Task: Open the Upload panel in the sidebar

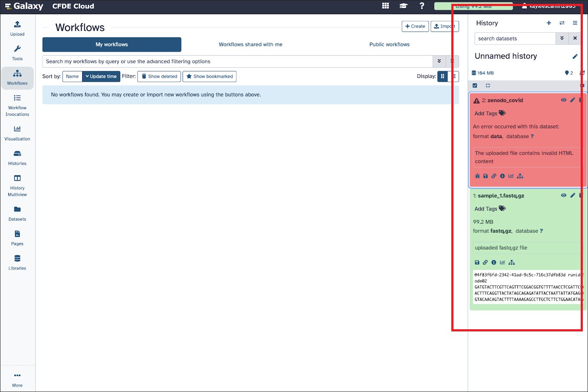Action: pyautogui.click(x=17, y=28)
